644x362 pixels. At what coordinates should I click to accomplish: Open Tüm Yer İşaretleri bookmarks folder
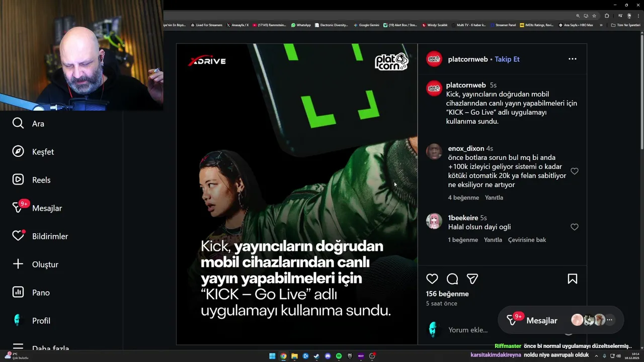[x=625, y=25]
